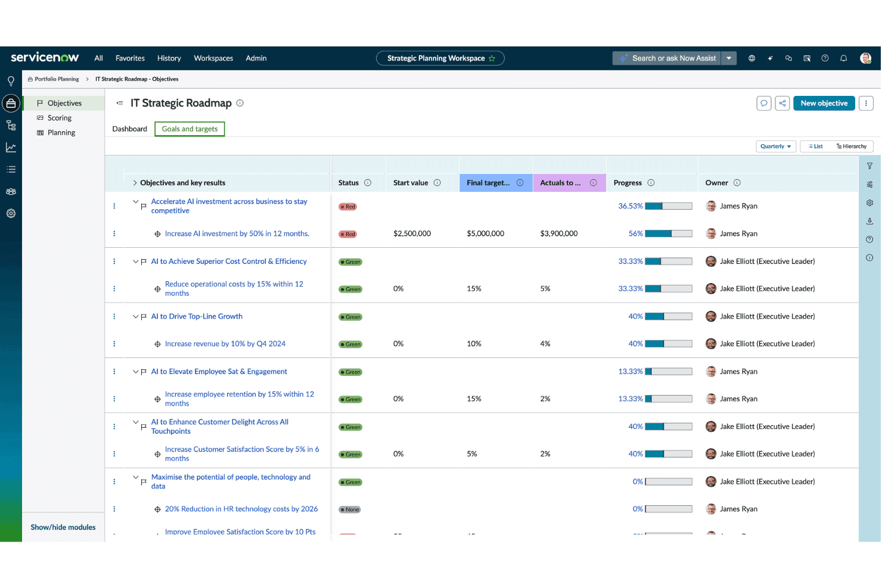The height and width of the screenshot is (588, 882).
Task: Open the Workspaces menu
Action: pos(213,58)
